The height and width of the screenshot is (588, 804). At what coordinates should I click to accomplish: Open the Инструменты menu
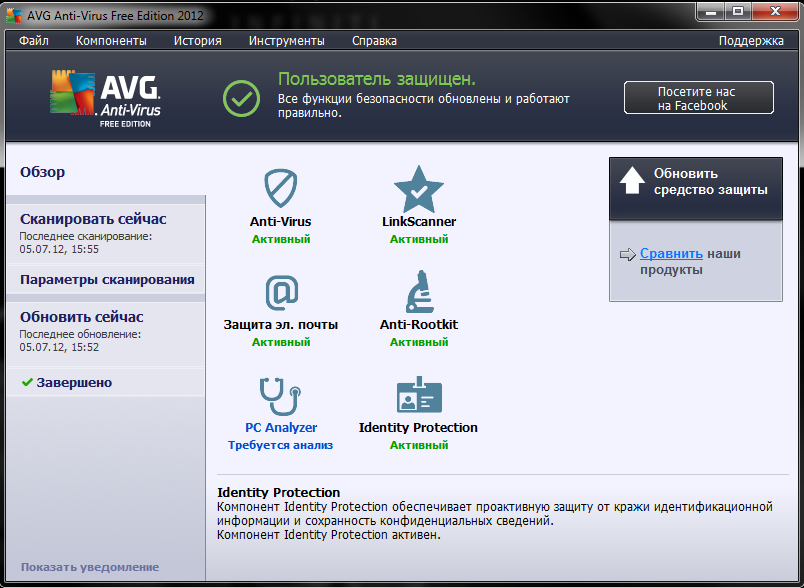coord(287,40)
